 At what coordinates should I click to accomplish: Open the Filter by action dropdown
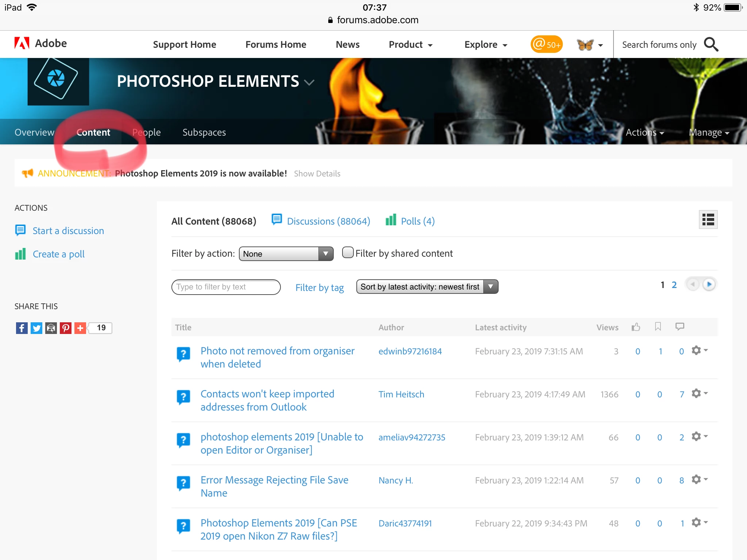point(286,254)
